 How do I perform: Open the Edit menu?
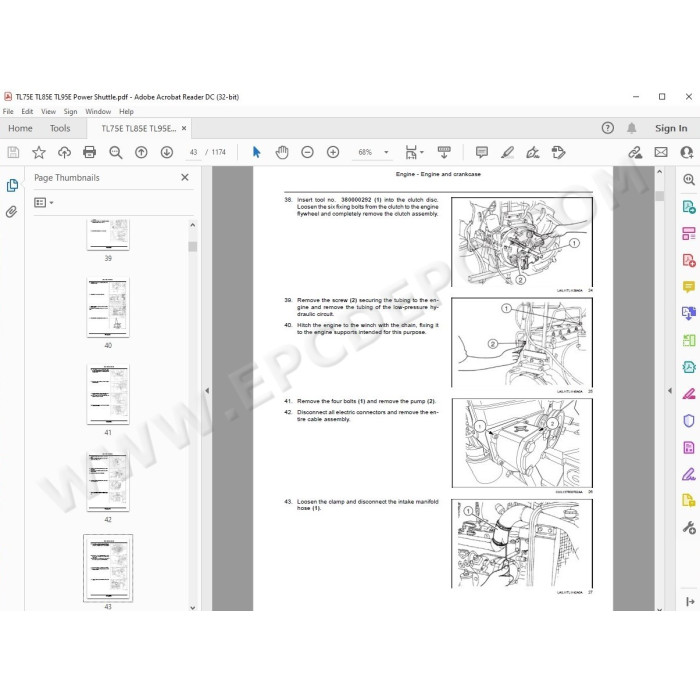tap(27, 112)
